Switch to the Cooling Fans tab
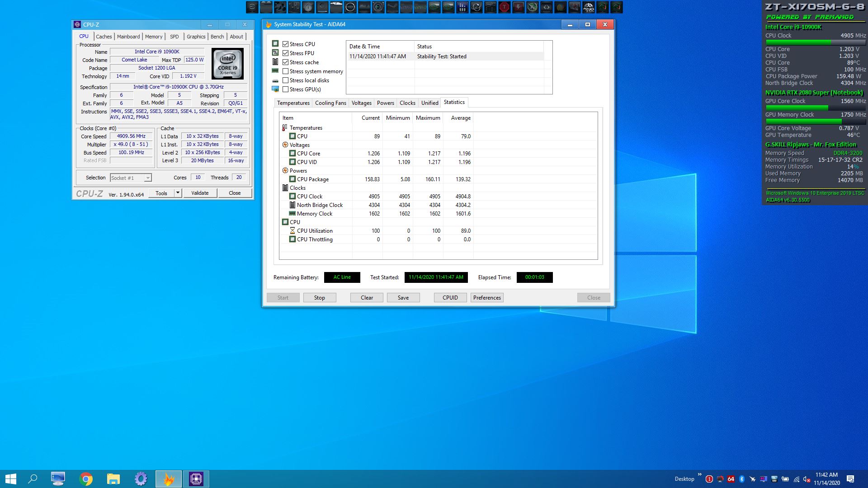Screen dimensions: 868x488 tap(330, 103)
